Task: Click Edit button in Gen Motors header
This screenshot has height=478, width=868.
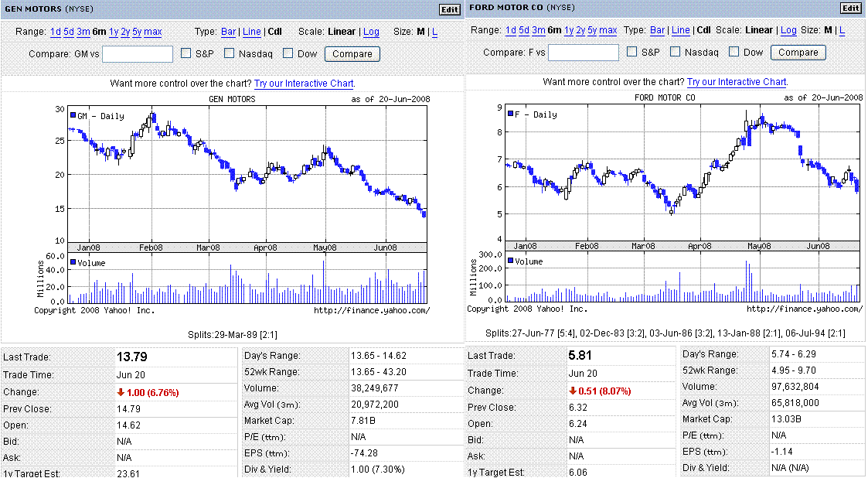Action: [450, 9]
